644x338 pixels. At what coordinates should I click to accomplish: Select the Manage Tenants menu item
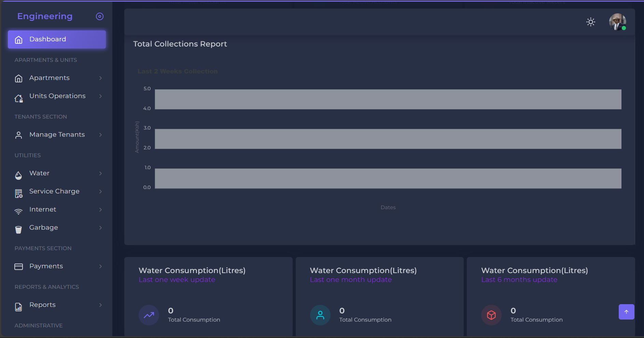pyautogui.click(x=57, y=135)
